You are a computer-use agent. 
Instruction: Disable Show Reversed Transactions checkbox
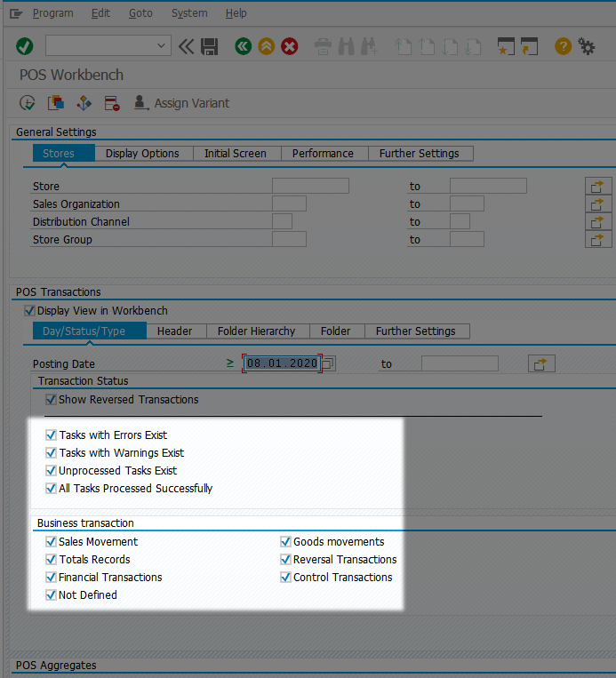[x=51, y=400]
